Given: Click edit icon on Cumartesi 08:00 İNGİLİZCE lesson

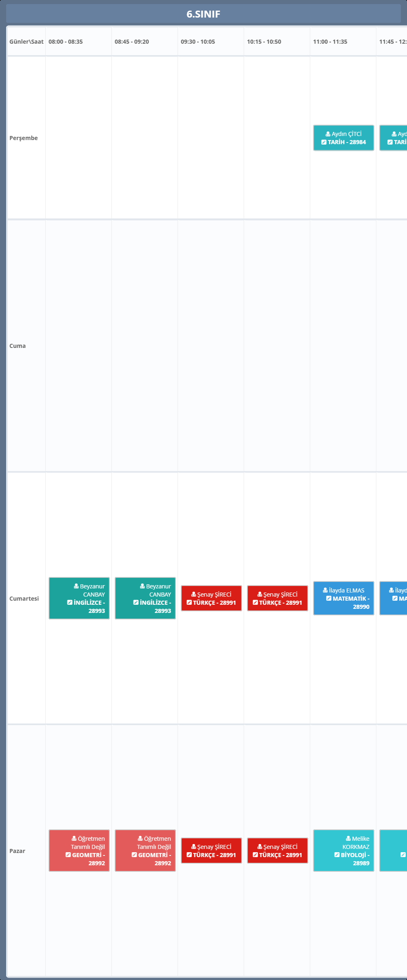Looking at the screenshot, I should click(x=69, y=602).
